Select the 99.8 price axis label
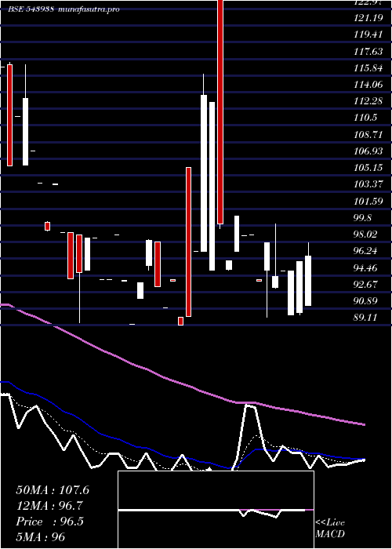 point(363,217)
